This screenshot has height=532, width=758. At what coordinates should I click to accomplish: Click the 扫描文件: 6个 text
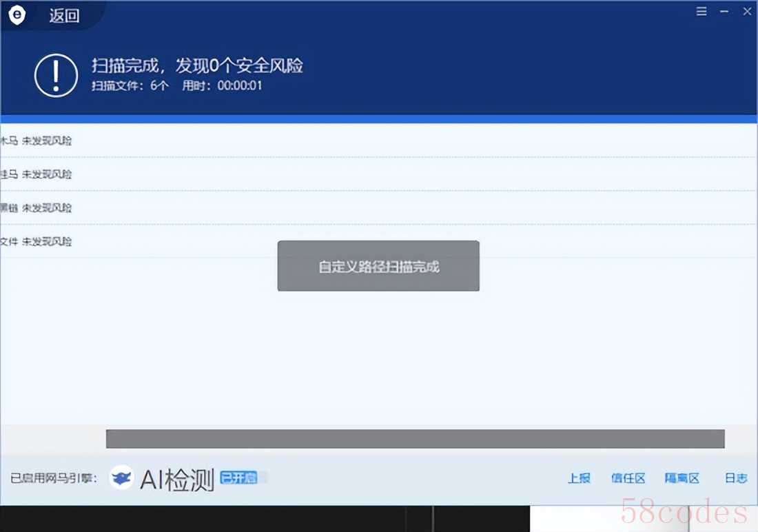(130, 86)
